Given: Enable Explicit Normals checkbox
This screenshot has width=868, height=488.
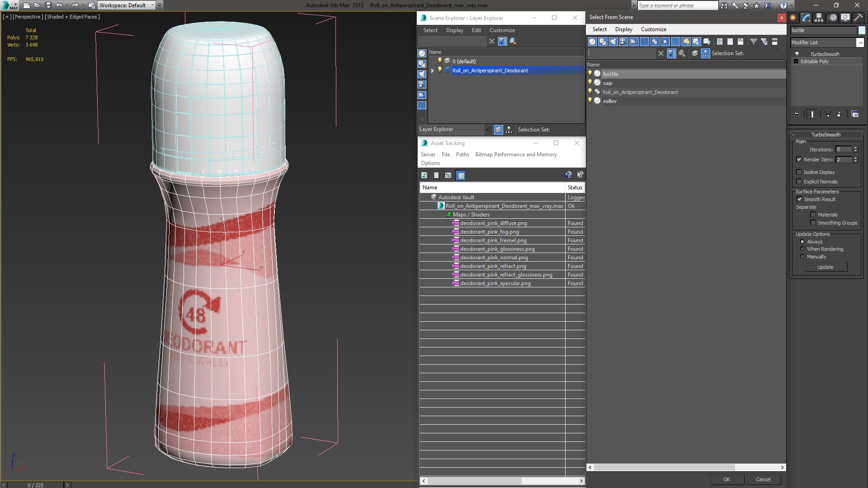Looking at the screenshot, I should pyautogui.click(x=799, y=182).
